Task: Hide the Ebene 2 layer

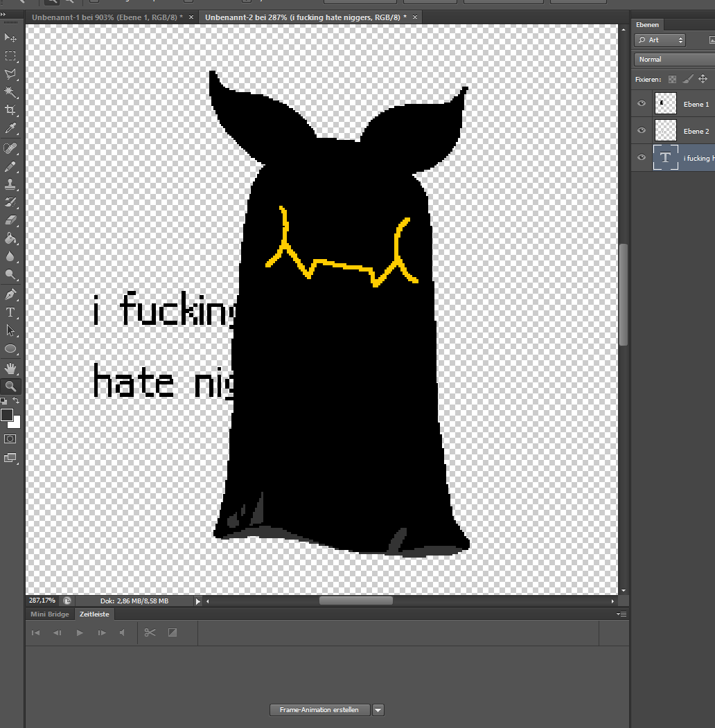Action: [642, 130]
